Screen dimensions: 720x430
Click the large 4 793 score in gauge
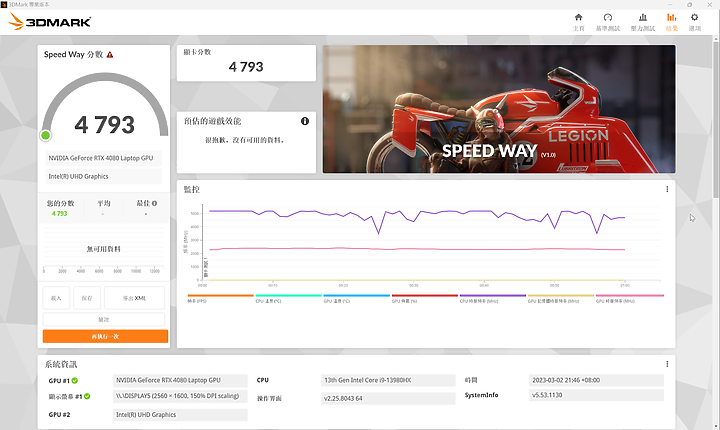[x=105, y=125]
